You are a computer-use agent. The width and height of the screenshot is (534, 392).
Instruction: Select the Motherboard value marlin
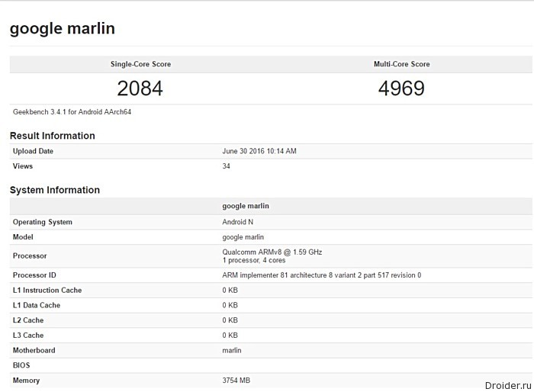pyautogui.click(x=232, y=350)
